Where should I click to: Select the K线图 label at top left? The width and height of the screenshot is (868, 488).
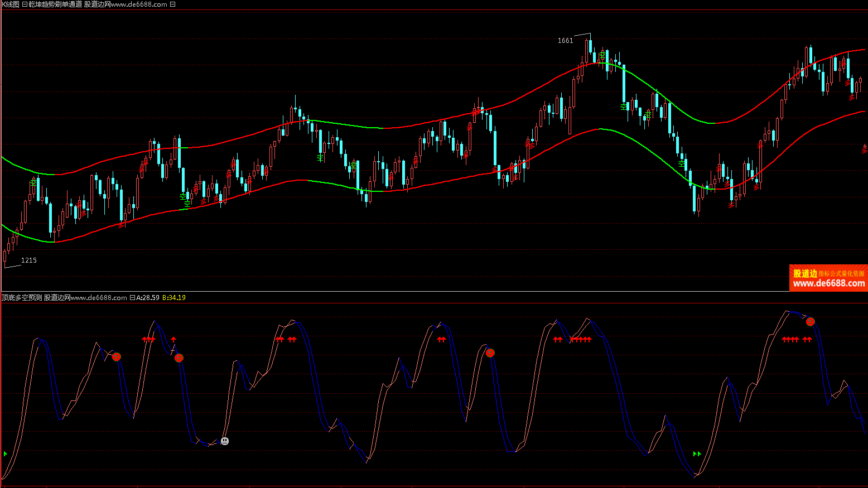(x=10, y=4)
